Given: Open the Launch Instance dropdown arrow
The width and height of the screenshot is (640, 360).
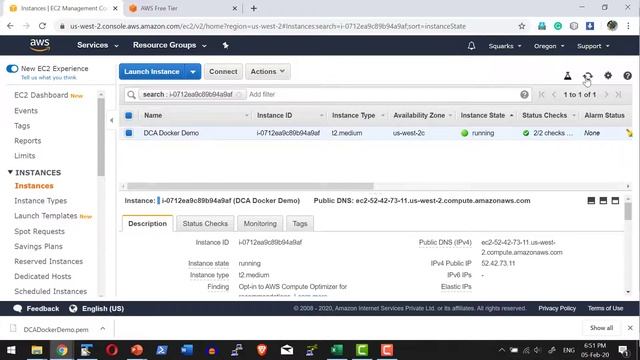Looking at the screenshot, I should 193,72.
